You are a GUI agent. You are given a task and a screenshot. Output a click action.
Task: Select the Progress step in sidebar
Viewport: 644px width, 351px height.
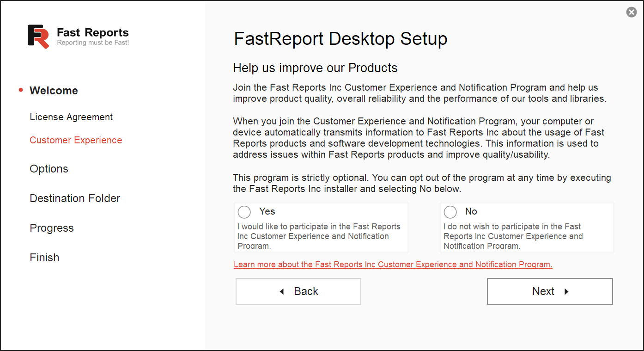pyautogui.click(x=52, y=228)
